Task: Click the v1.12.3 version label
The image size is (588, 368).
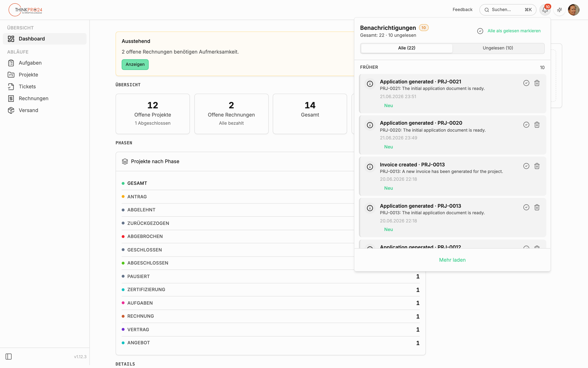Action: coord(80,357)
